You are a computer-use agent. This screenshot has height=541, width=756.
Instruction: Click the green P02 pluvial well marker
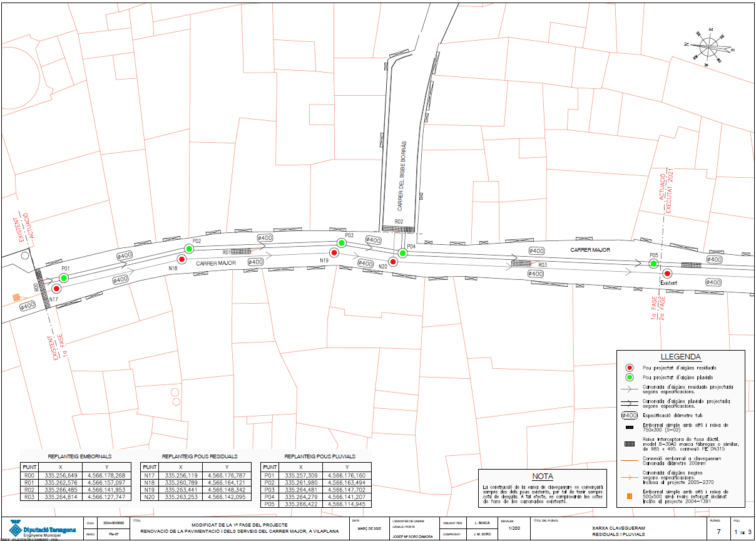[x=189, y=249]
